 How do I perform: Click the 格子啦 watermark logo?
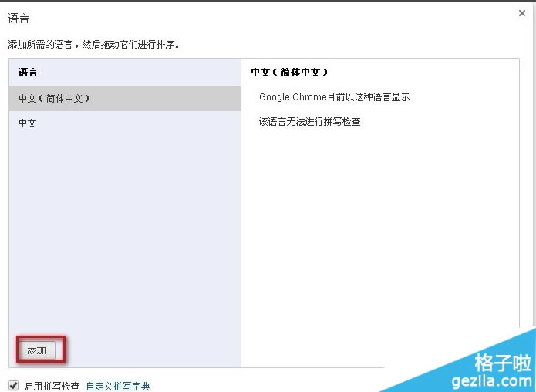click(x=503, y=363)
